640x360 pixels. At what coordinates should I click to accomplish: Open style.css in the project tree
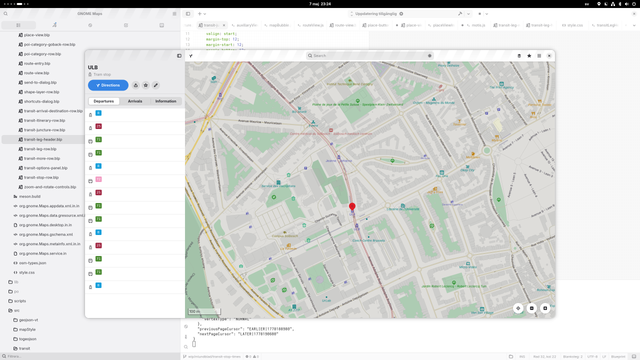point(27,272)
